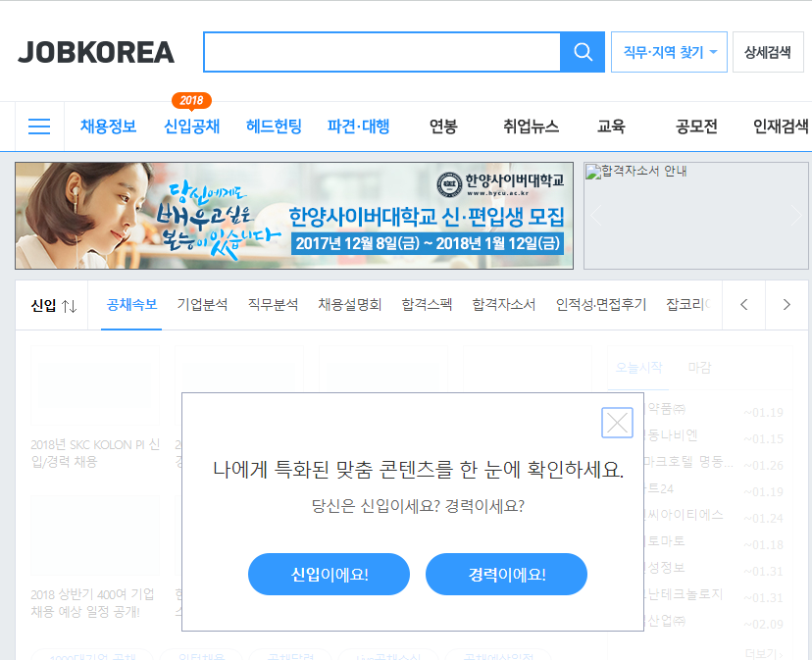Viewport: 812px width, 660px height.
Task: Open the 연봉 menu item
Action: 443,127
